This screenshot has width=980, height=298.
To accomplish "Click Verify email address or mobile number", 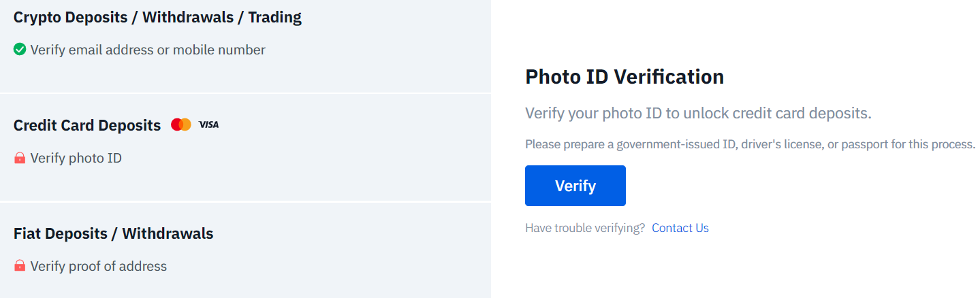I will [x=148, y=50].
